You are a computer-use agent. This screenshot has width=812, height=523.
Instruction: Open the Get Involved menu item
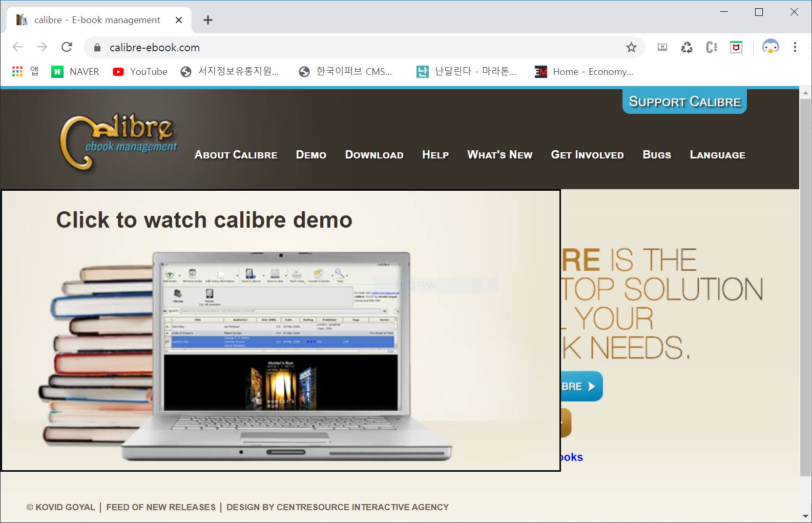(587, 155)
